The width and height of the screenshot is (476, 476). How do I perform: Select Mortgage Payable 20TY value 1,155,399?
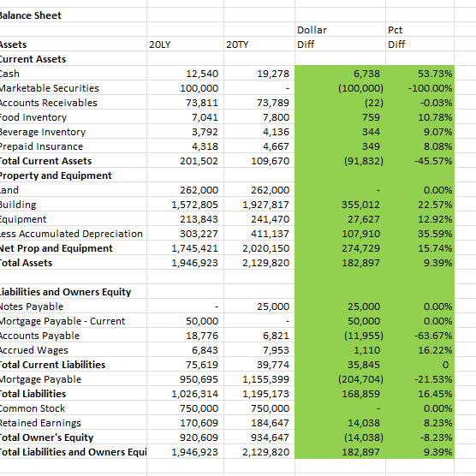tap(259, 379)
